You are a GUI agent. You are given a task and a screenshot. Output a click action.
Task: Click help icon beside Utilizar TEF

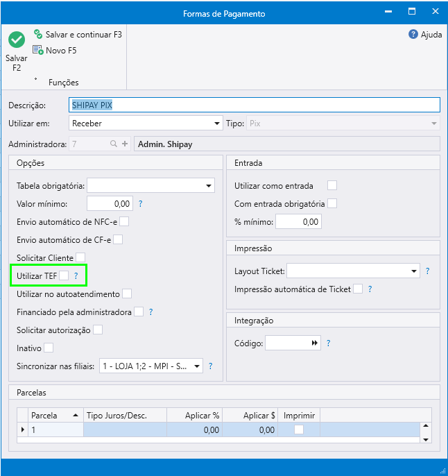76,276
